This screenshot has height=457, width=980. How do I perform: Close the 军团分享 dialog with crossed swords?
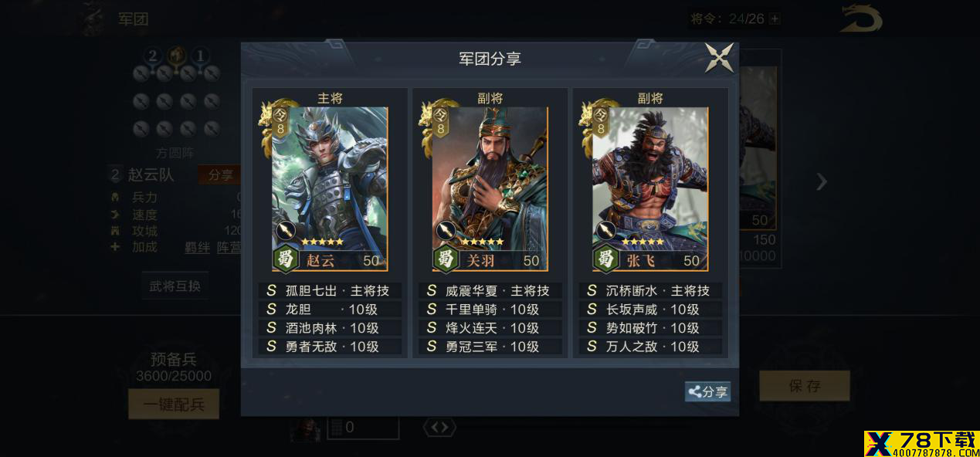click(719, 58)
